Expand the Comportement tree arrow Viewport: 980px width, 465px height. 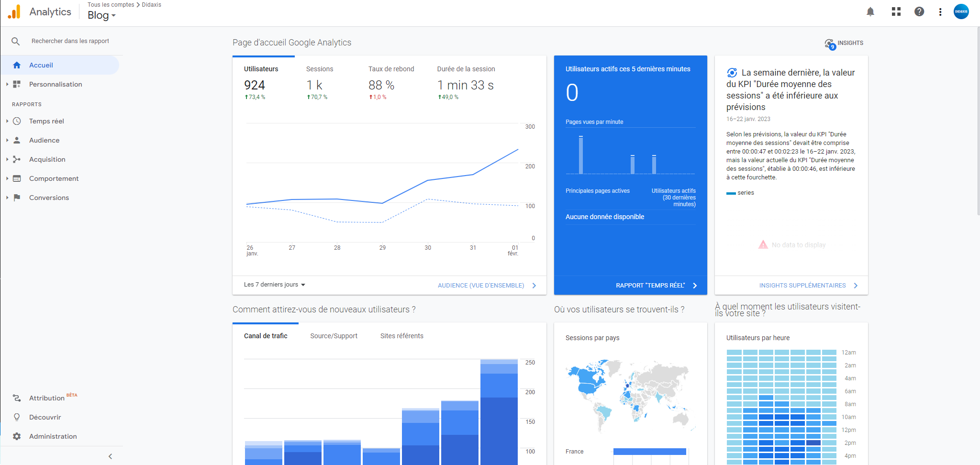[x=7, y=178]
